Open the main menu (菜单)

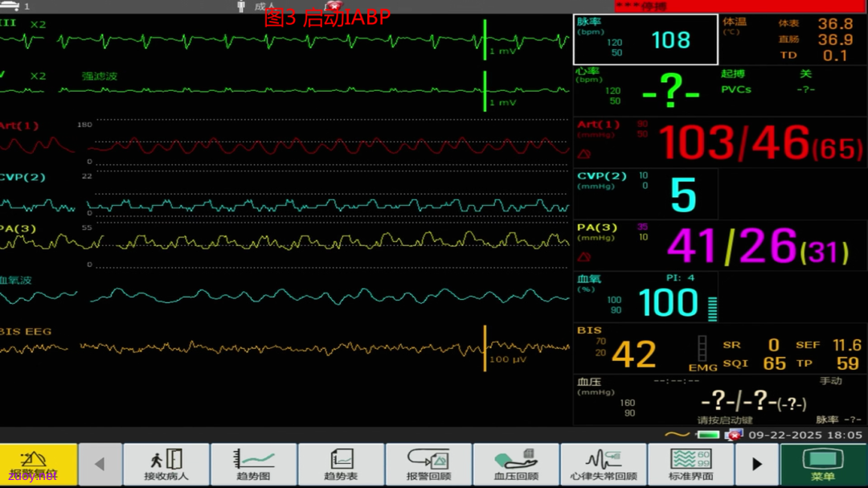click(823, 464)
